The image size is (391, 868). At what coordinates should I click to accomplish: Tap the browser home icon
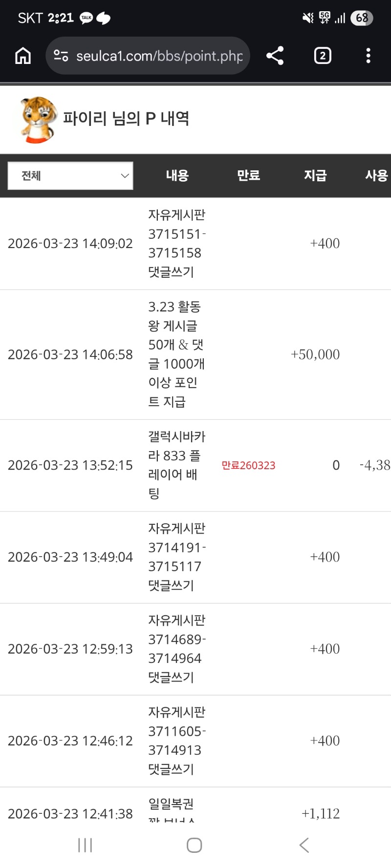(23, 56)
